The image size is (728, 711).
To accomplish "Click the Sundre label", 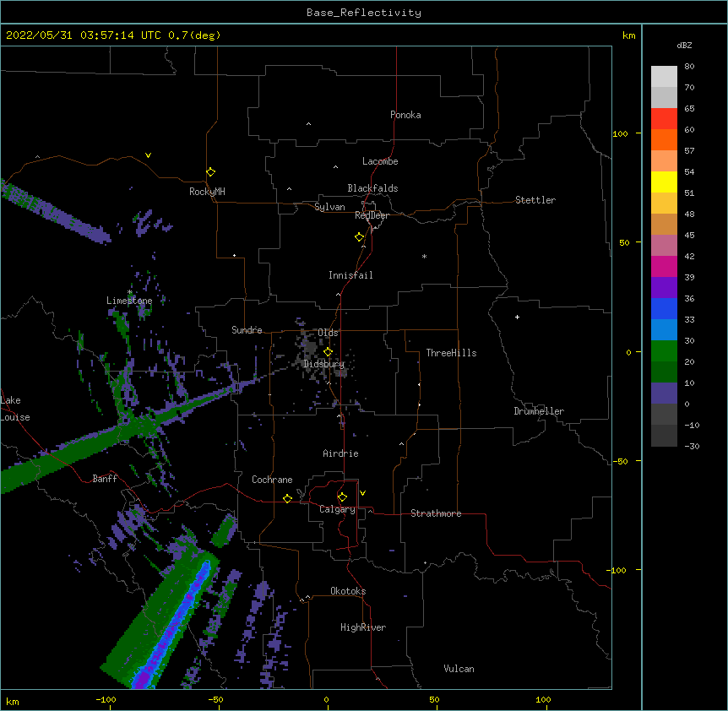I will click(247, 330).
